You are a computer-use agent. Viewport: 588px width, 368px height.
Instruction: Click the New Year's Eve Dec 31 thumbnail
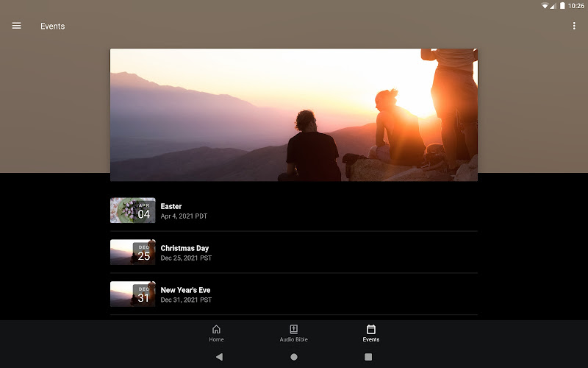click(x=133, y=294)
